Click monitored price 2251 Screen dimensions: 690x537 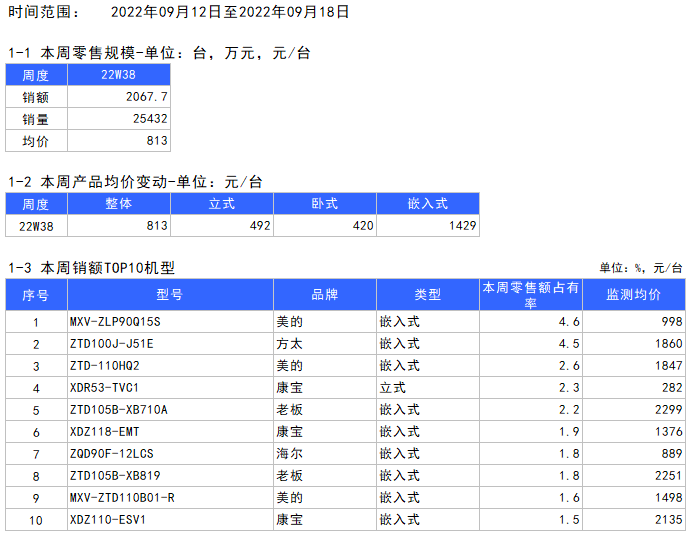(x=668, y=476)
